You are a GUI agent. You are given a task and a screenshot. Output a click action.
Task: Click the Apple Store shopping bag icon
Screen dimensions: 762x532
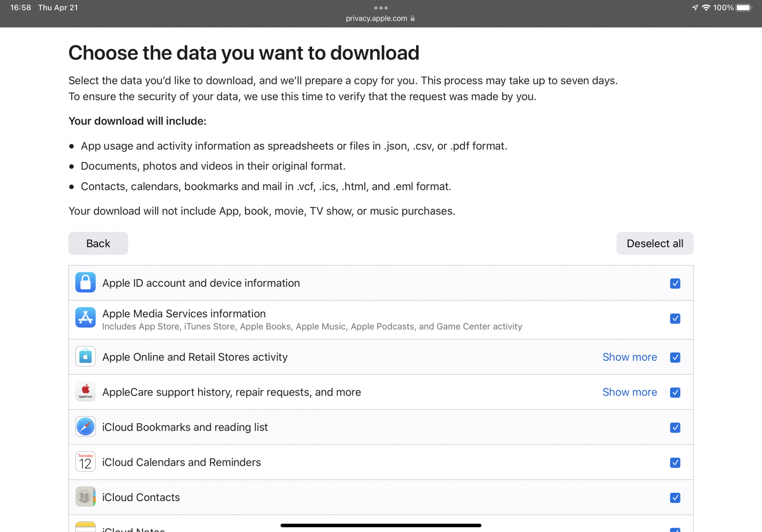(x=85, y=357)
